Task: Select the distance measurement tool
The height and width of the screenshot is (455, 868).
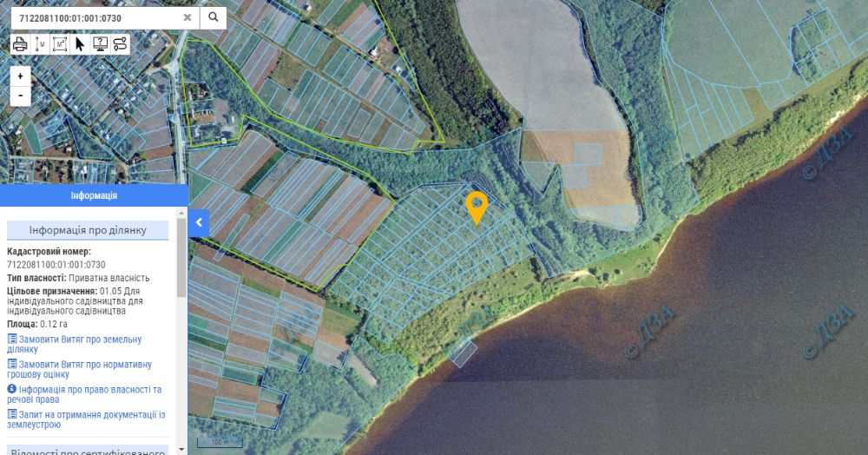Action: [40, 44]
